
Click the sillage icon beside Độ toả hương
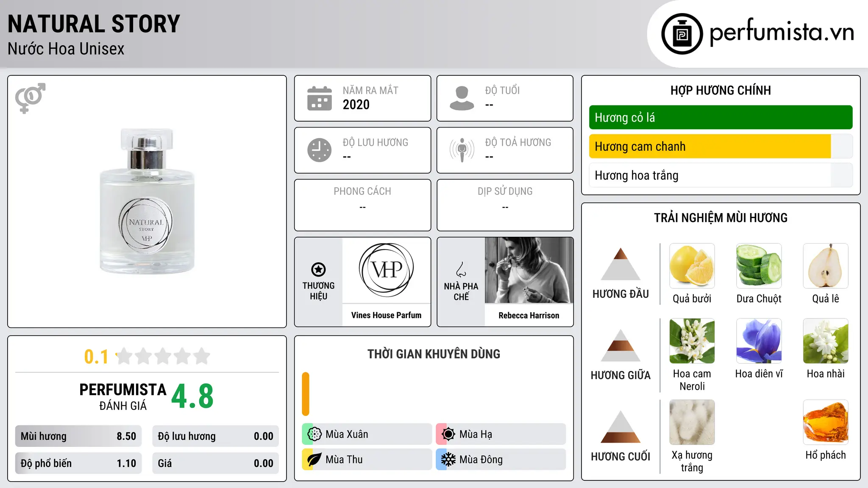[462, 150]
